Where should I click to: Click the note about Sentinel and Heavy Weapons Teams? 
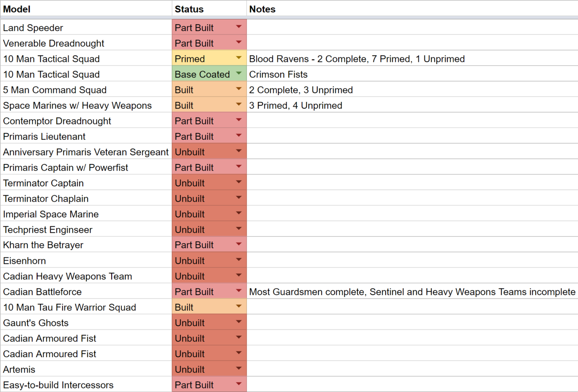(412, 291)
